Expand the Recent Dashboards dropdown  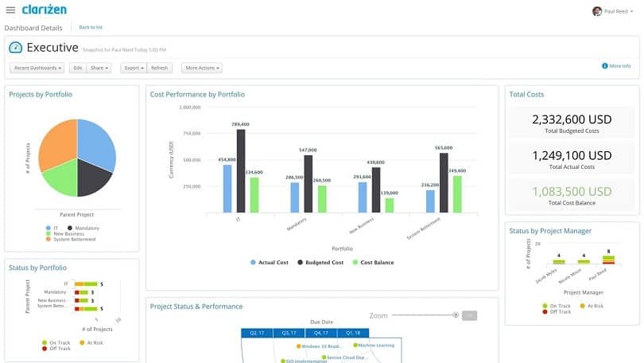[37, 68]
